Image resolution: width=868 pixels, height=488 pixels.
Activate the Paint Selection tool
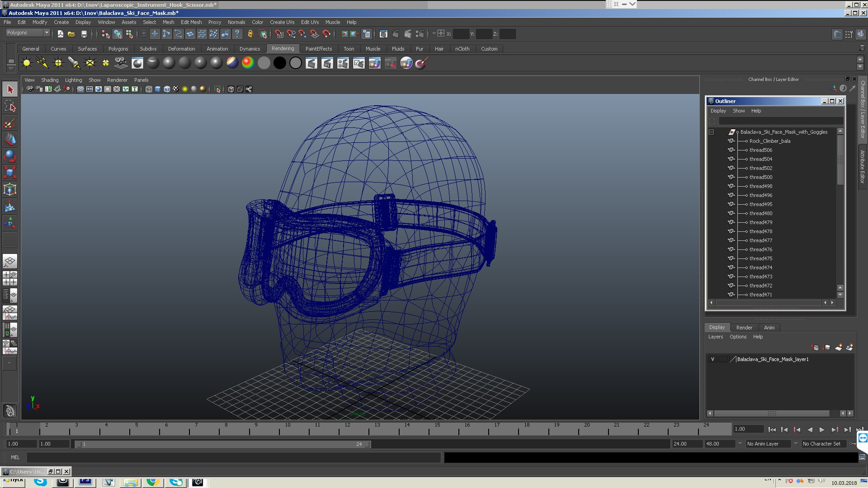click(10, 123)
